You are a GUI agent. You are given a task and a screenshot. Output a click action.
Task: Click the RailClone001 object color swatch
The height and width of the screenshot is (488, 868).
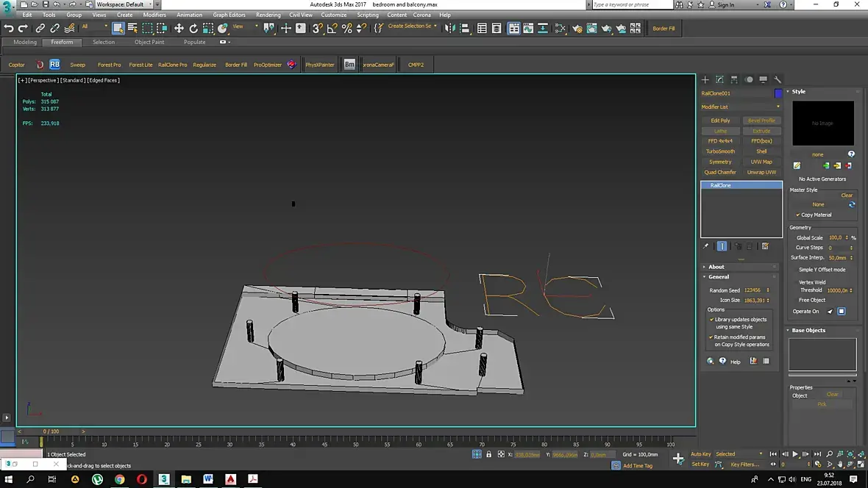778,93
